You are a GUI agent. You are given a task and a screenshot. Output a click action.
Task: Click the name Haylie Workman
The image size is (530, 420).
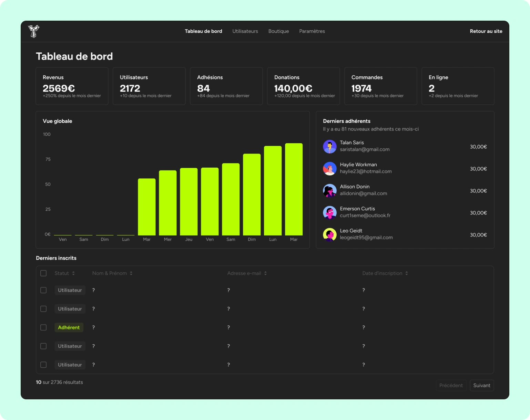(x=358, y=165)
